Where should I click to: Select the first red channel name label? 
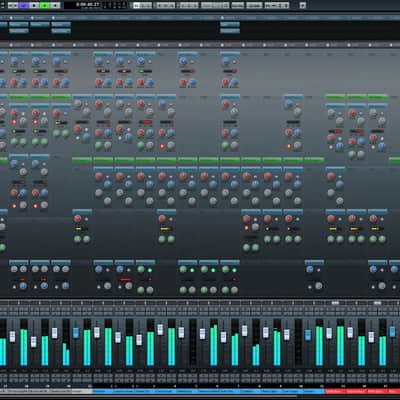[x=335, y=391]
